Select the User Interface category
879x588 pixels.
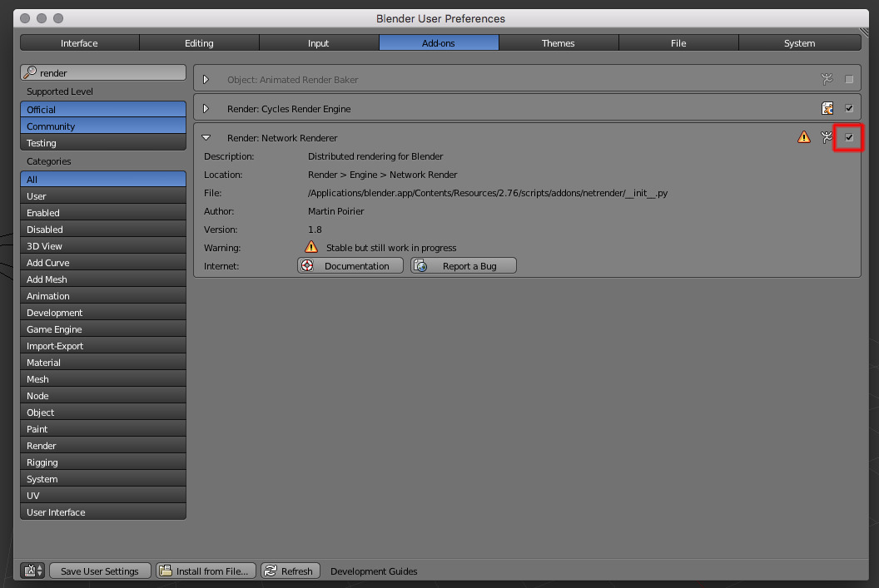pos(103,511)
